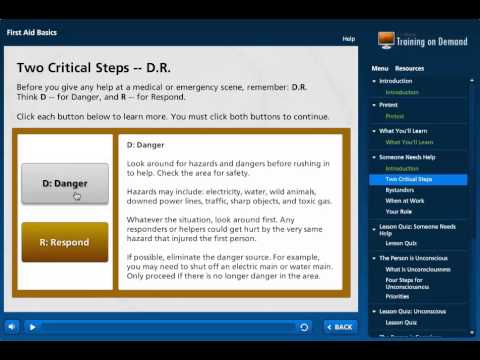Click the R: Respond button

click(65, 242)
